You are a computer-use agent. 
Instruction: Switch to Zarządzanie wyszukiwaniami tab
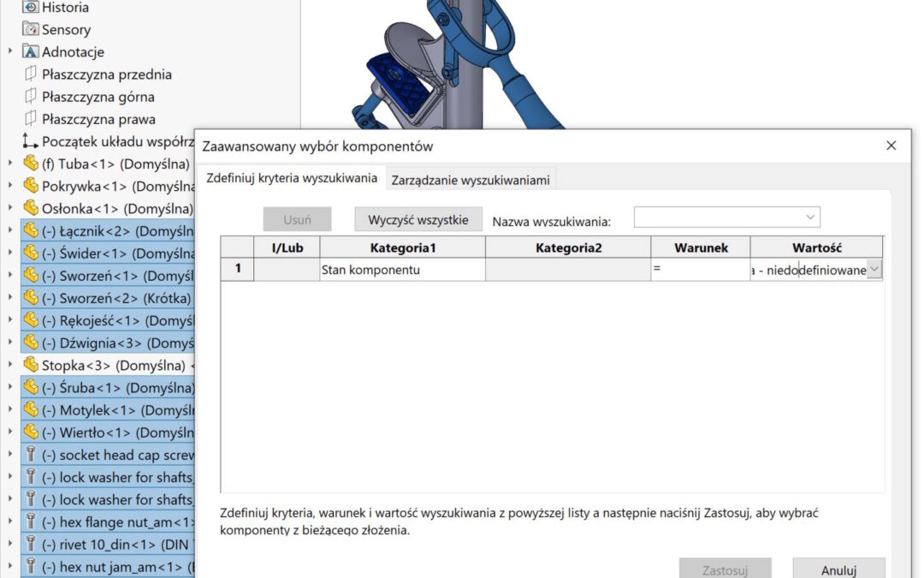(471, 180)
